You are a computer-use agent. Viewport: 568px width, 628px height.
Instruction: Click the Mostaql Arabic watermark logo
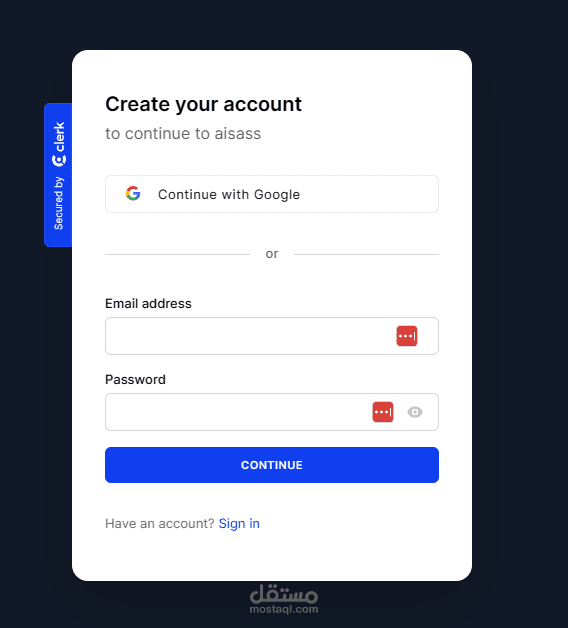284,594
